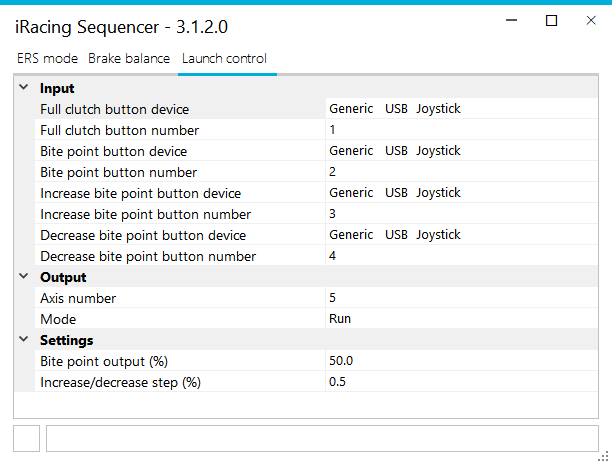
Task: Open the Brake balance tab
Action: [x=129, y=59]
